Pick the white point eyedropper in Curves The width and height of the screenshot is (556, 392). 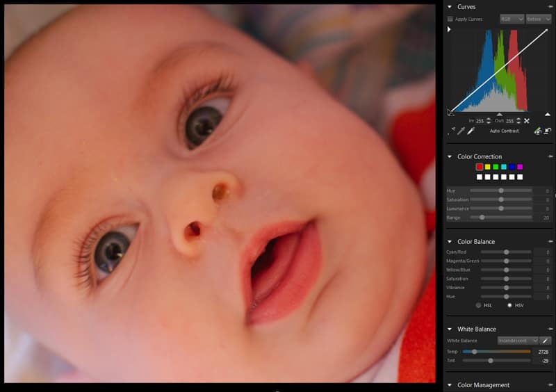coord(470,131)
